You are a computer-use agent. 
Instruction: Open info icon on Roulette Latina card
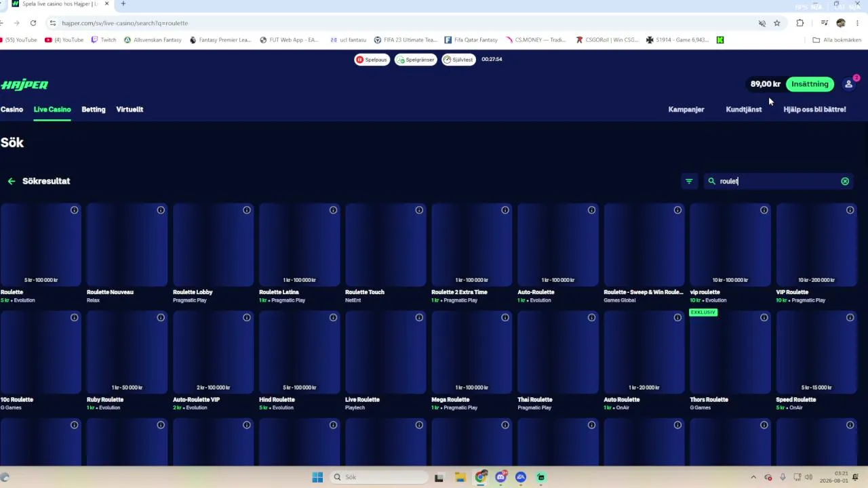[333, 210]
